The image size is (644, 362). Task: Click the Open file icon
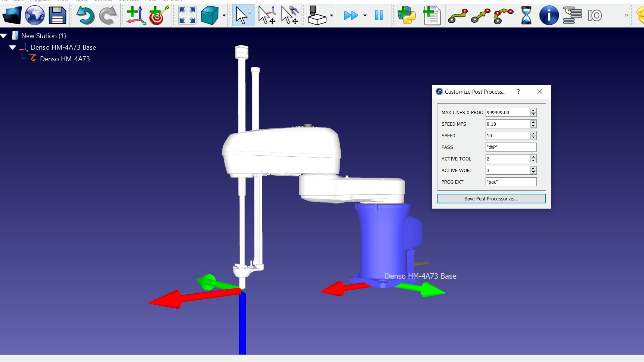12,15
